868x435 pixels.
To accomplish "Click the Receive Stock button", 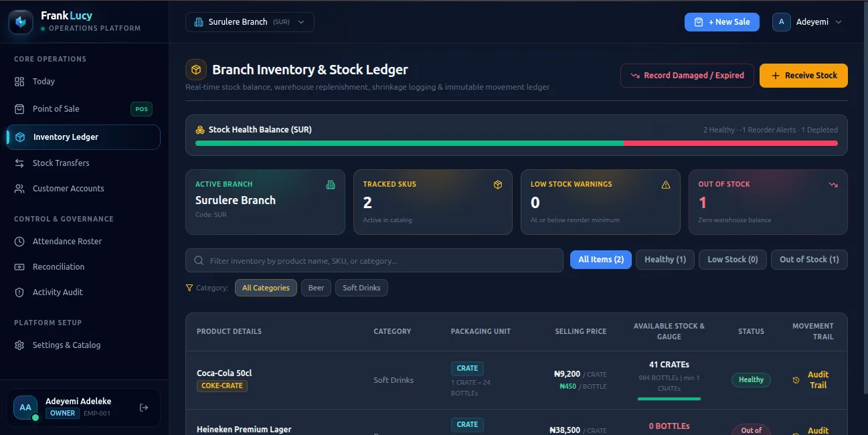I will (804, 76).
